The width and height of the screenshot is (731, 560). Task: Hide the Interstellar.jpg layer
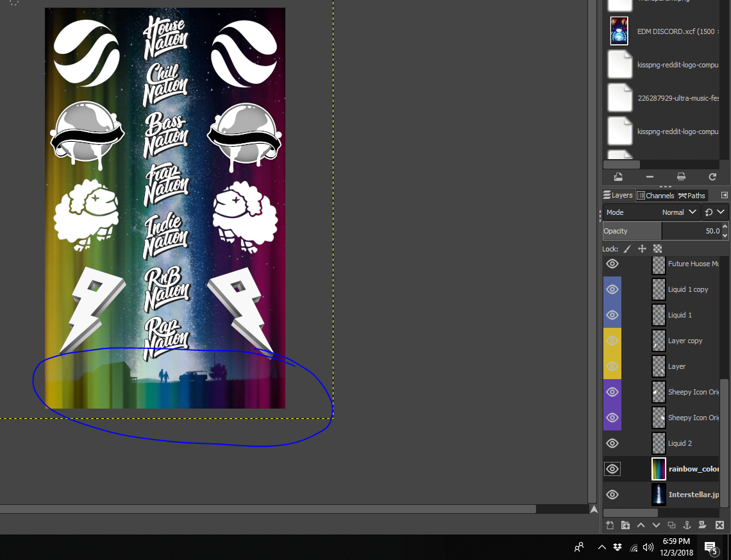tap(612, 495)
